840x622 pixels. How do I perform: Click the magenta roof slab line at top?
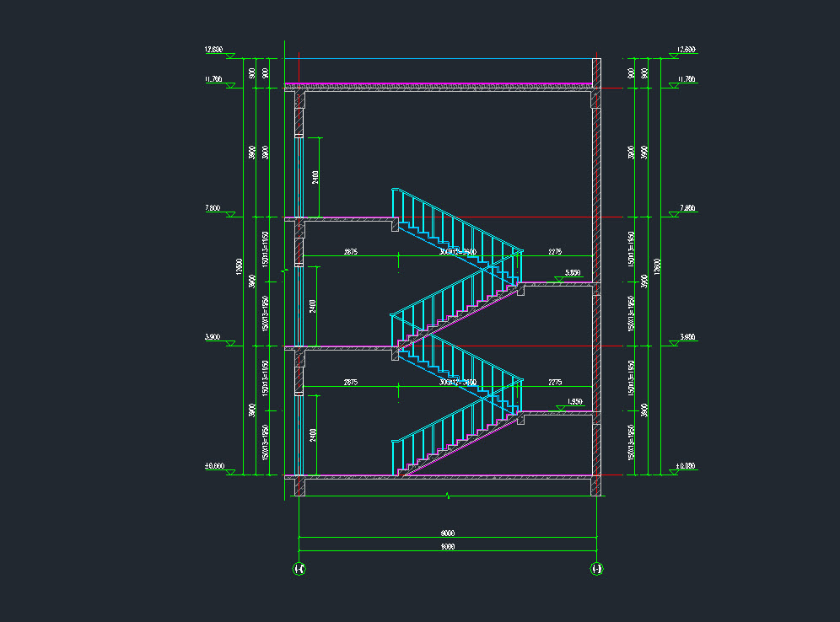tap(439, 83)
